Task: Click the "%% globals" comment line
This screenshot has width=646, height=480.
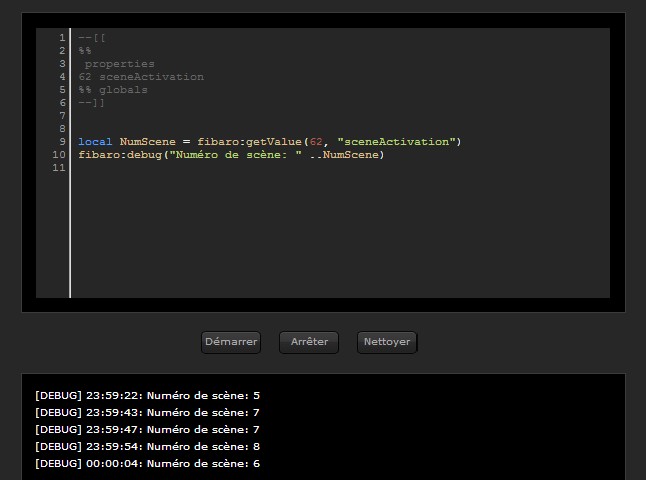Action: click(113, 90)
